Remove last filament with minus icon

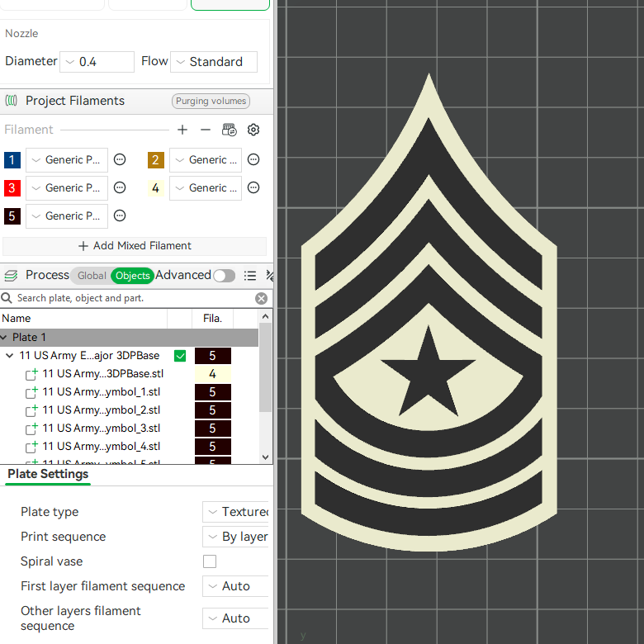pos(206,130)
